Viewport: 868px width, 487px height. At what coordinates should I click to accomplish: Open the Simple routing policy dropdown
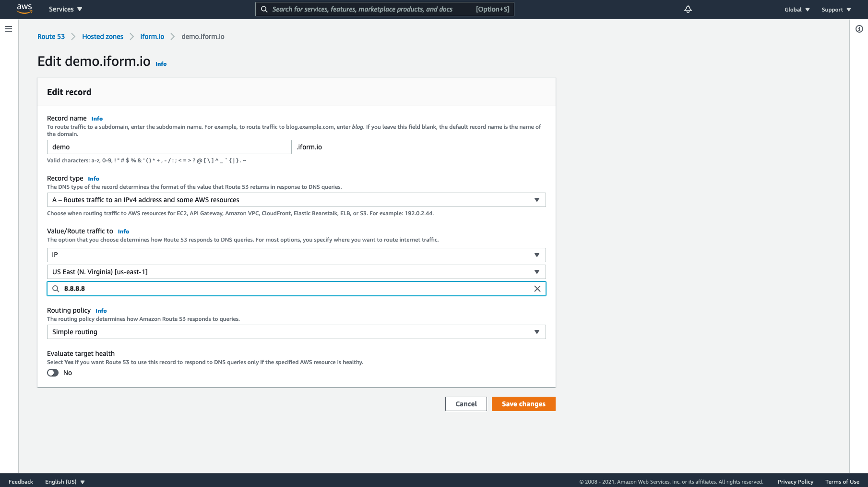[297, 332]
